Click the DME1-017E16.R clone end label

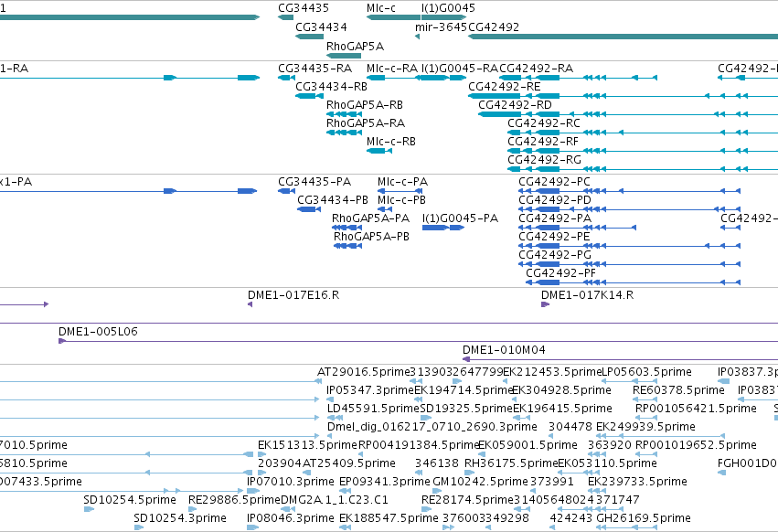click(x=293, y=295)
